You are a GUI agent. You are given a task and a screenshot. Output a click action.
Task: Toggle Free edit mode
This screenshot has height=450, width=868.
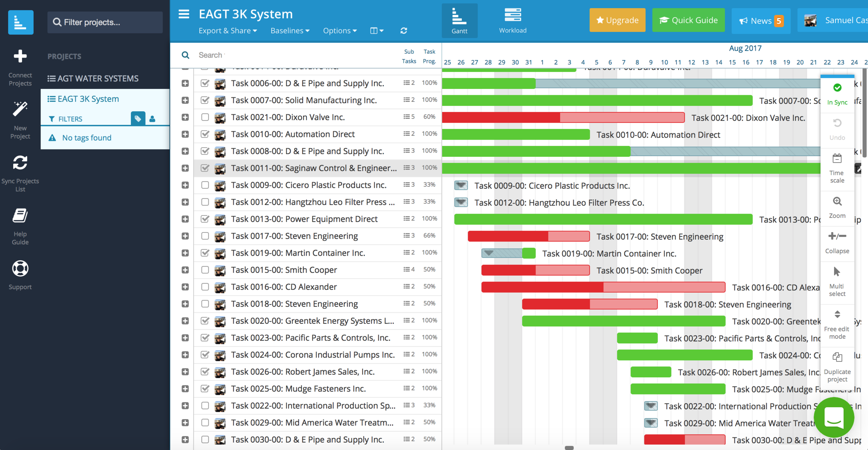point(837,325)
